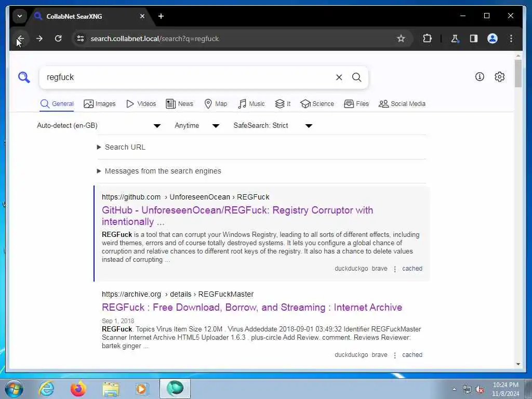Screen dimensions: 532x399
Task: Click the https://archive.org result URL
Action: (178, 294)
